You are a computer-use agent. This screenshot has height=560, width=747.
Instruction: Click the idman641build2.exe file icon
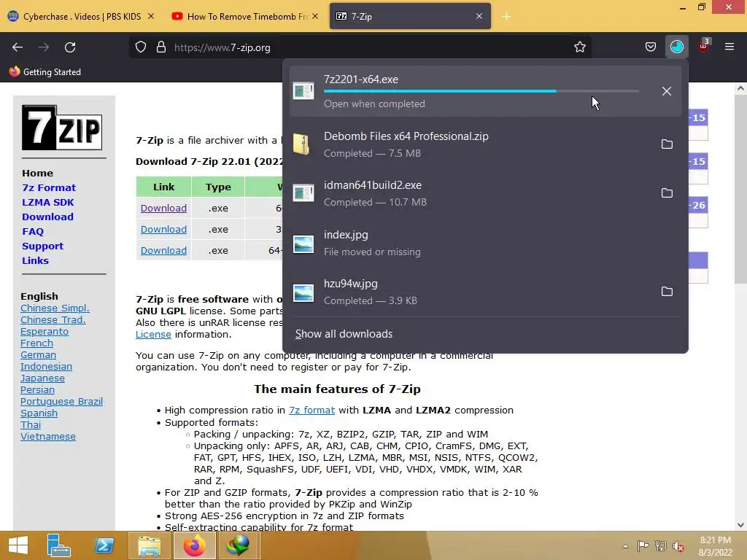coord(303,192)
